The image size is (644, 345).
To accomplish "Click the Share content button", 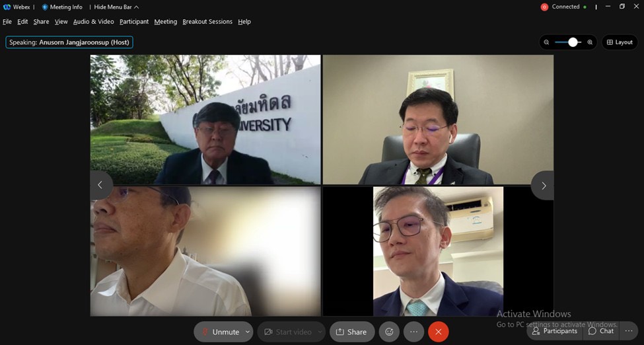I will click(x=352, y=332).
